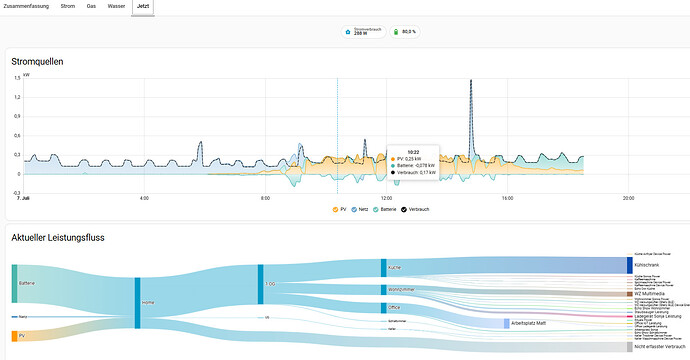Toggle the Verbrauch series in chart legend
This screenshot has width=690, height=360.
[x=415, y=209]
